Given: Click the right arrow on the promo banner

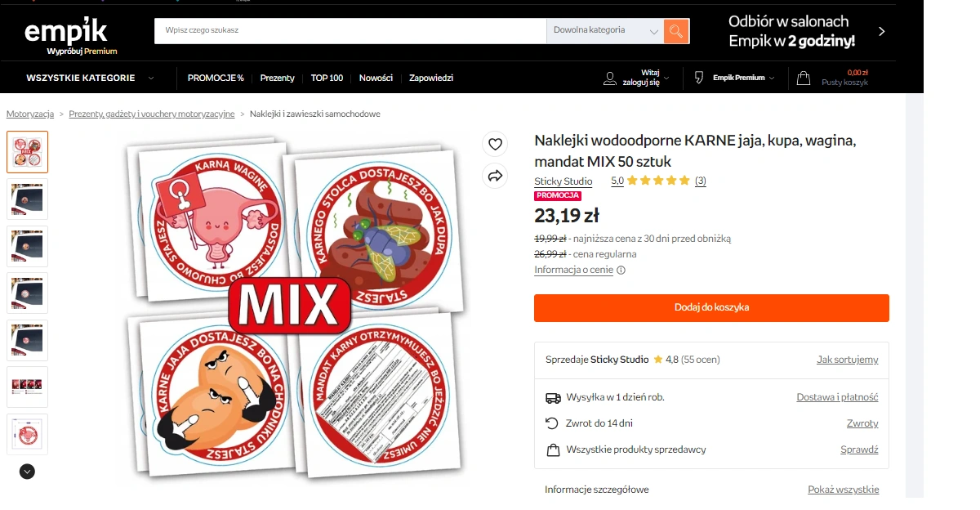Looking at the screenshot, I should tap(881, 32).
